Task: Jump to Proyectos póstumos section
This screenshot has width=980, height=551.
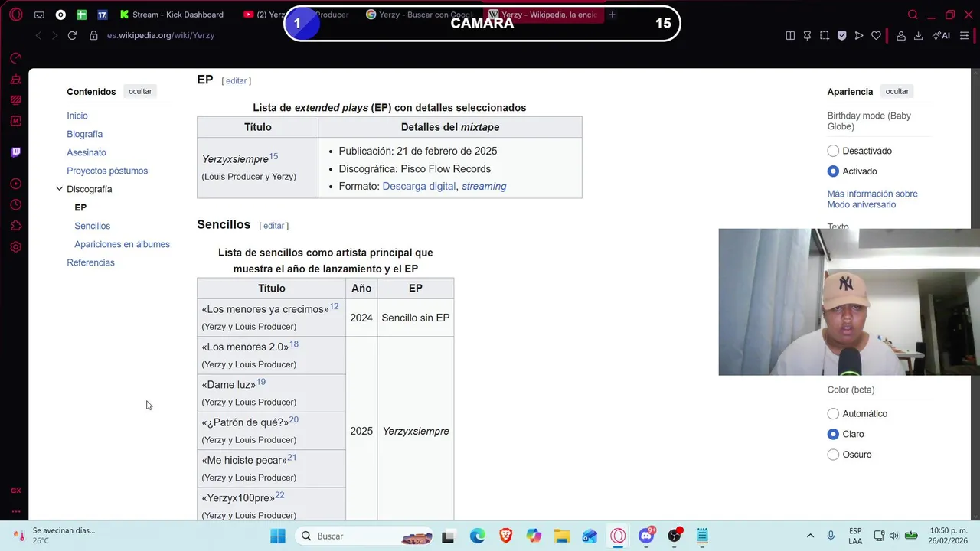Action: click(107, 171)
